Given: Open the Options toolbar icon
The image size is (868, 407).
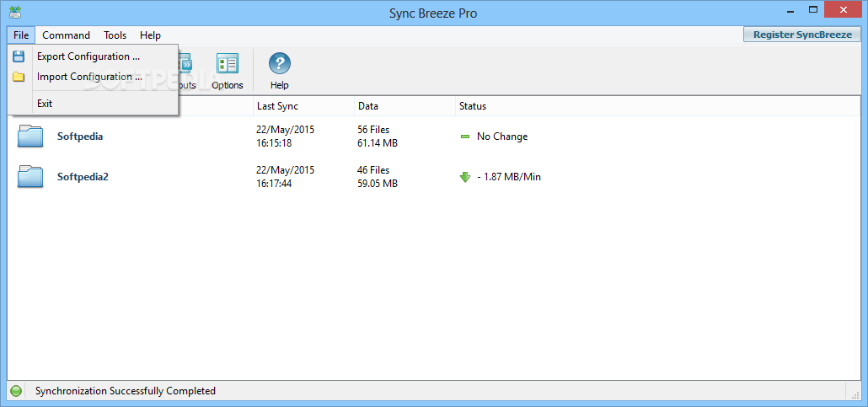Looking at the screenshot, I should [227, 72].
